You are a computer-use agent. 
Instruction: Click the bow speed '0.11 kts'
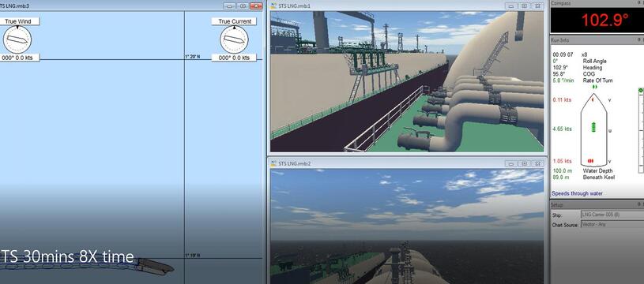pos(562,100)
